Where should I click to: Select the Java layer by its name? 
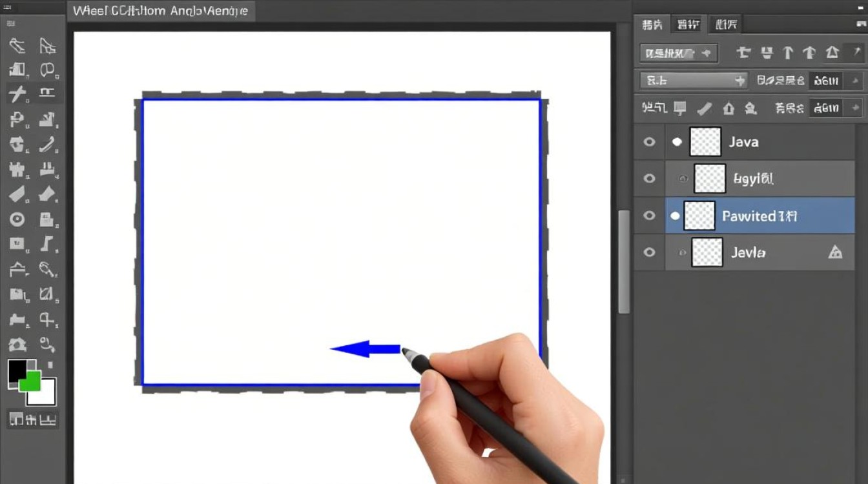coord(743,142)
